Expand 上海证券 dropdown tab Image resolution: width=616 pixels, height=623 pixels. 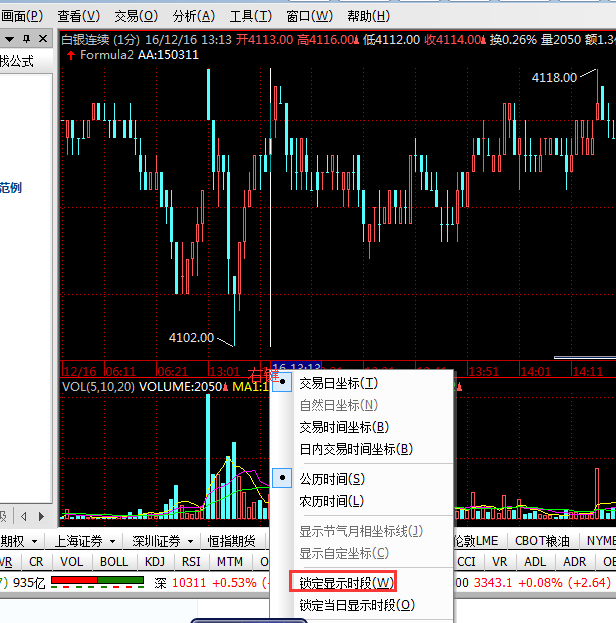point(111,541)
